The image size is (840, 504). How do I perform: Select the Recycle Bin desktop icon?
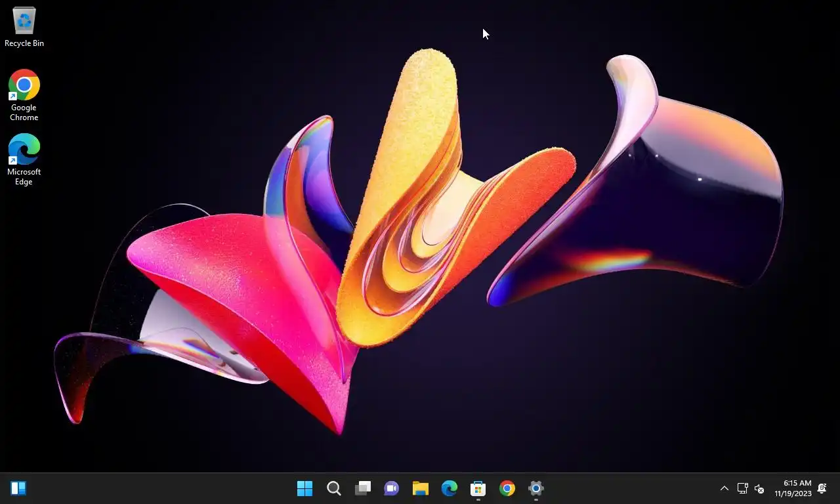tap(24, 27)
